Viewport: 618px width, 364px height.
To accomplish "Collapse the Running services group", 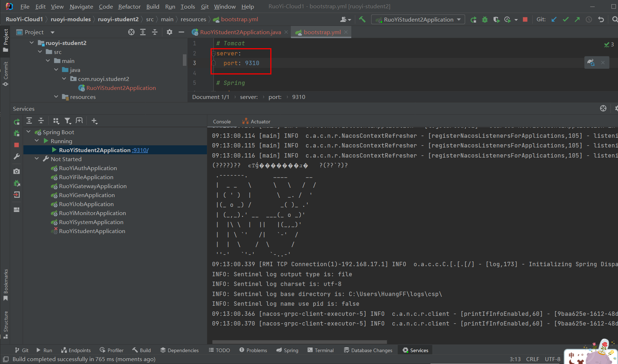I will coord(37,141).
